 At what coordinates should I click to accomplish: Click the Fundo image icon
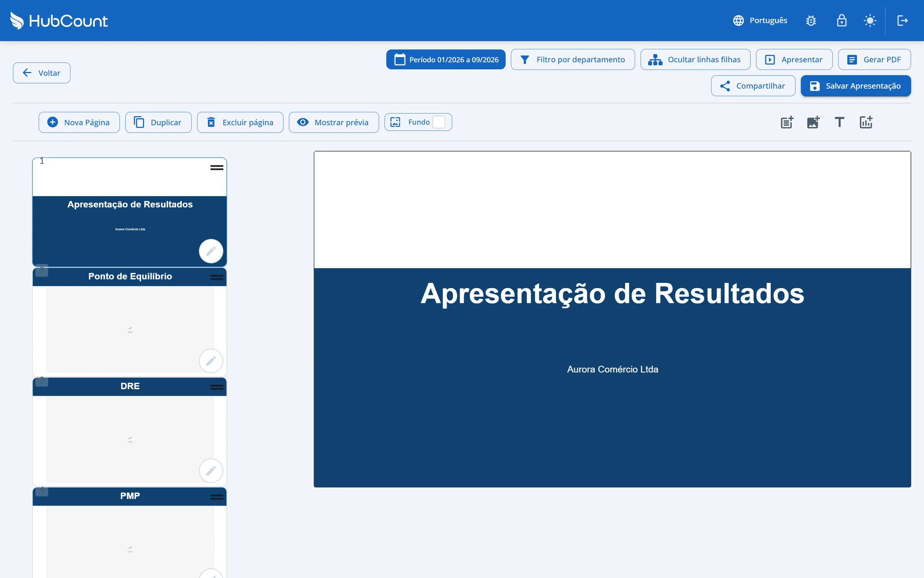coord(395,122)
